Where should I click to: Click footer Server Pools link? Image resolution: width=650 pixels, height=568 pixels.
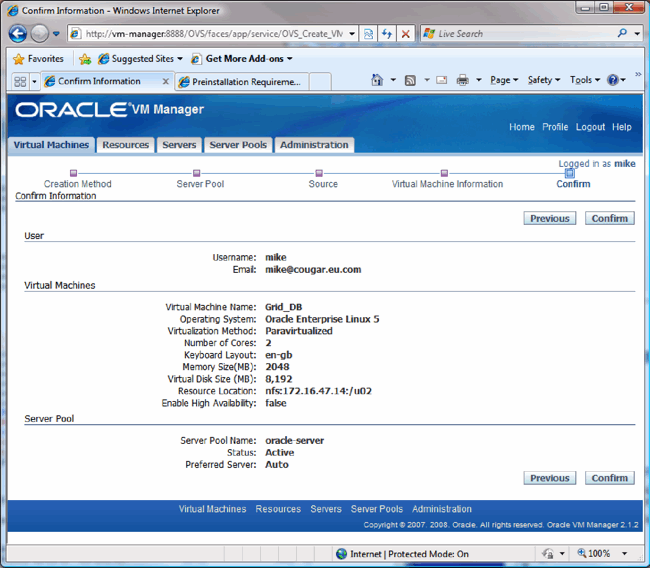(x=377, y=509)
